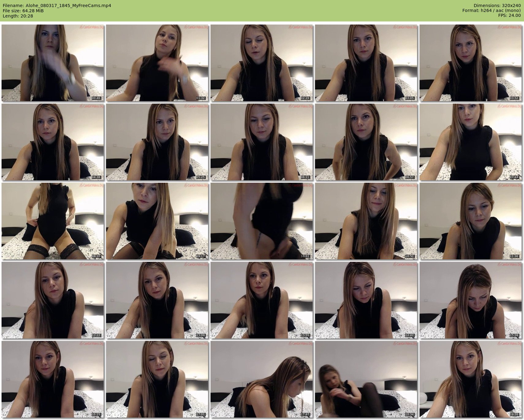Viewport: 524px width, 420px height.
Task: Click the 'Length: 20:28' text
Action: pyautogui.click(x=18, y=16)
